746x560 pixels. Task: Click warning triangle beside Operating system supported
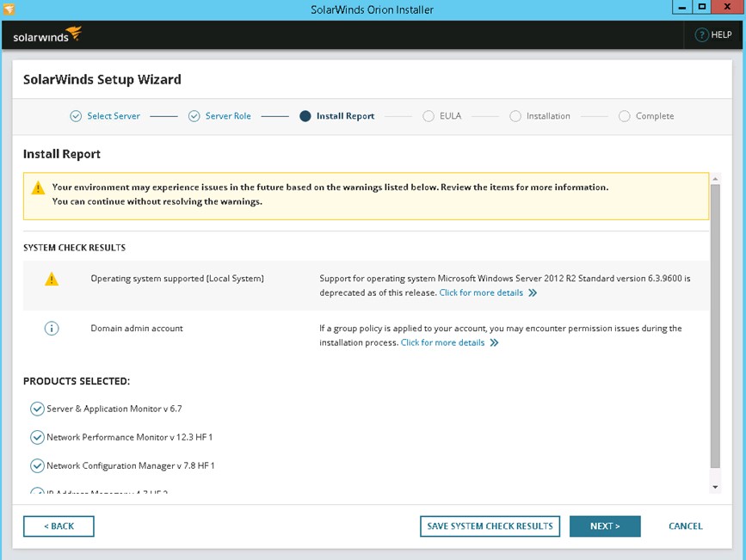pos(52,279)
